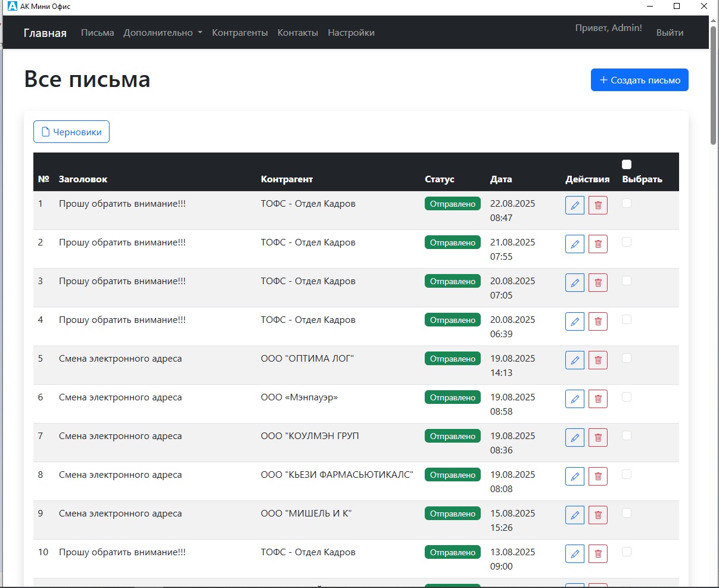719x588 pixels.
Task: Open the editor for letter number 2
Action: pyautogui.click(x=575, y=244)
